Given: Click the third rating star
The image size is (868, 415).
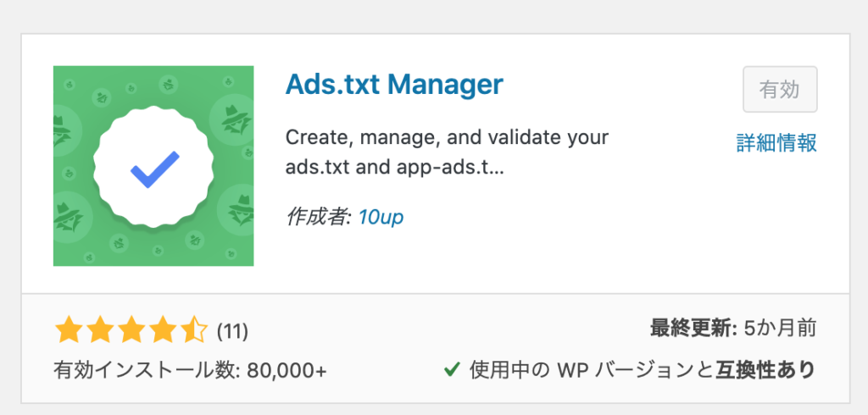Looking at the screenshot, I should [x=131, y=330].
